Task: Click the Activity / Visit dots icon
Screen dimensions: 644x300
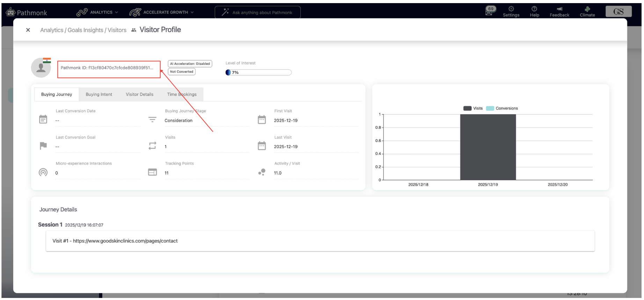Action: tap(262, 172)
